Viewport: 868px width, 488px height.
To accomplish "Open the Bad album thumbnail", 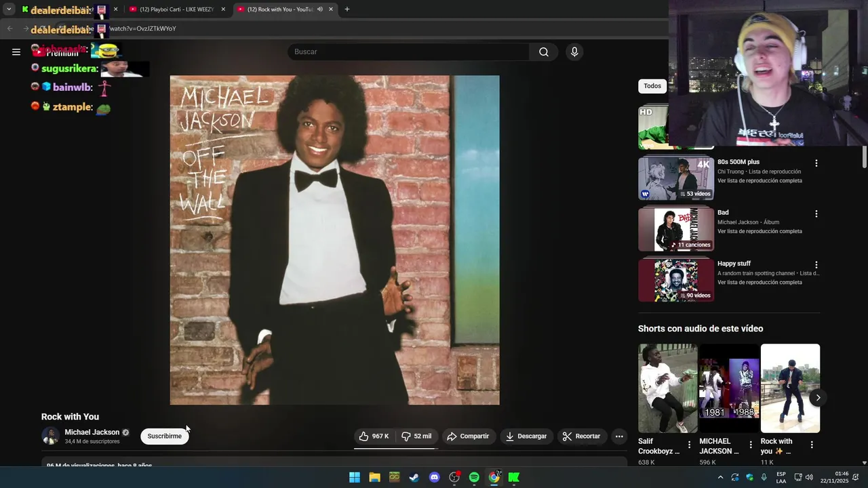I will coord(676,230).
